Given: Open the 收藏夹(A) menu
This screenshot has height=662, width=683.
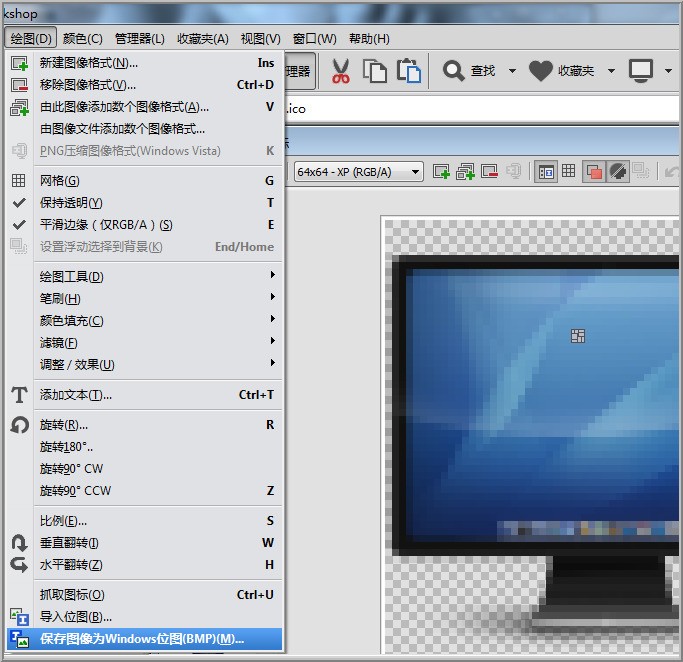Looking at the screenshot, I should (203, 38).
